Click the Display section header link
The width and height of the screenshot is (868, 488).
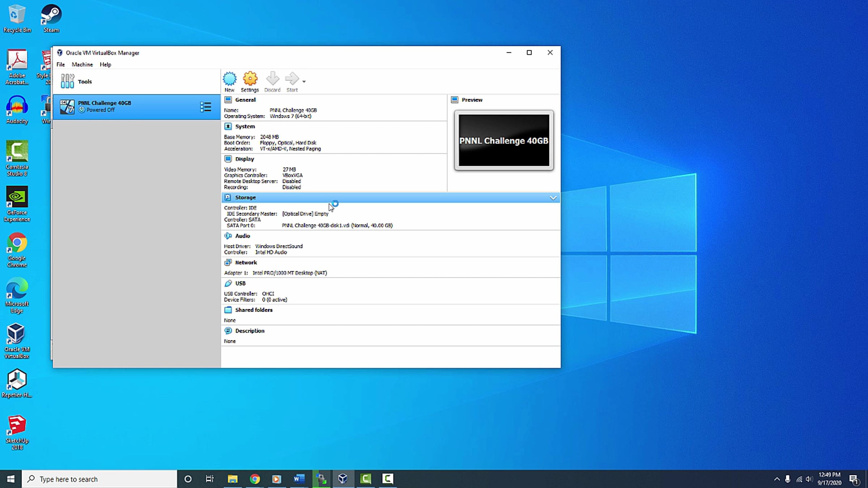click(x=244, y=159)
